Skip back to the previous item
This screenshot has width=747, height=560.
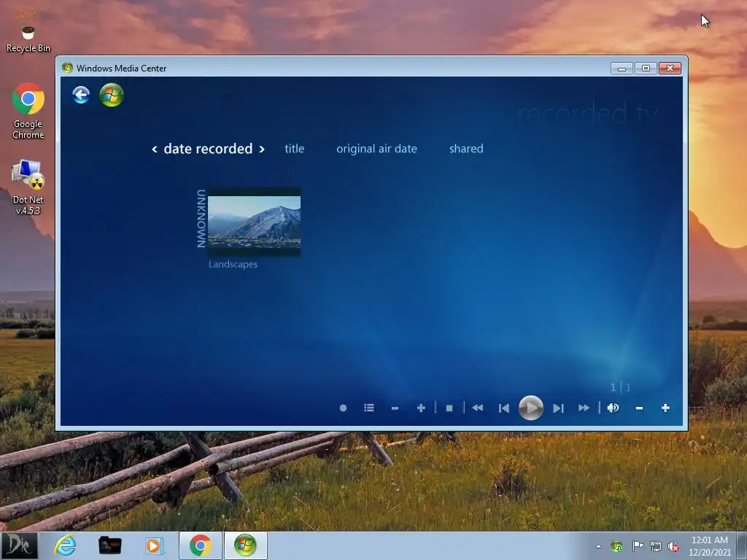(503, 408)
